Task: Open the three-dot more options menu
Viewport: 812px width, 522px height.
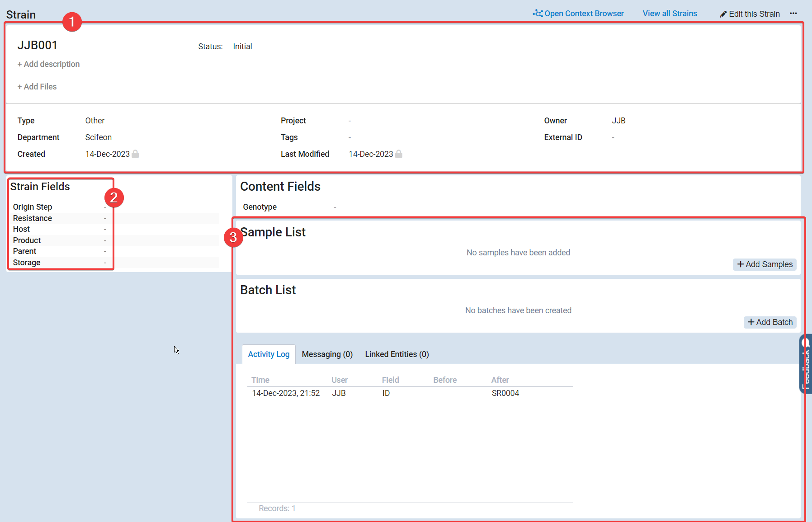Action: click(793, 14)
